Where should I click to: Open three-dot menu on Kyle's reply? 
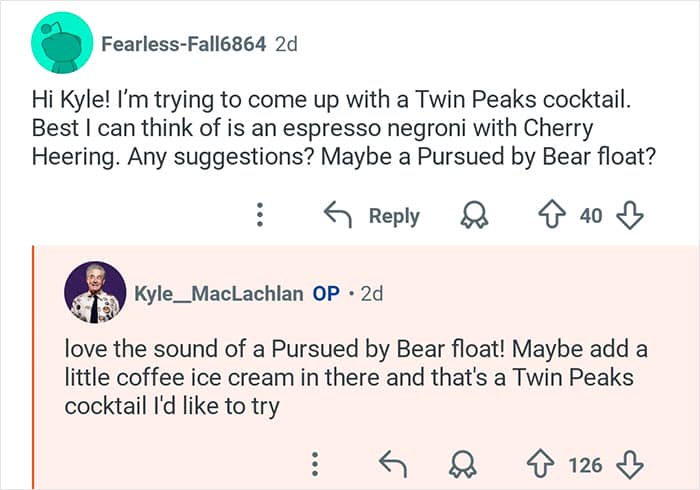click(315, 464)
